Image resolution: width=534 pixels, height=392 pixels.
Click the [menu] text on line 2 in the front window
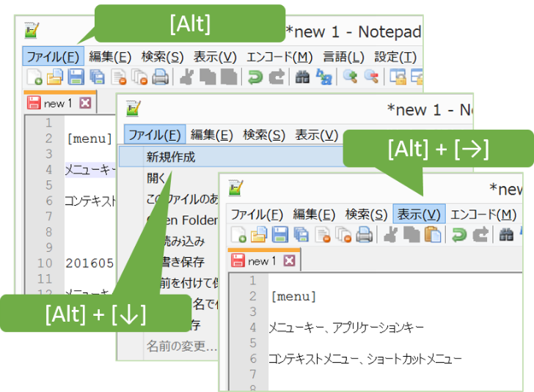click(293, 297)
